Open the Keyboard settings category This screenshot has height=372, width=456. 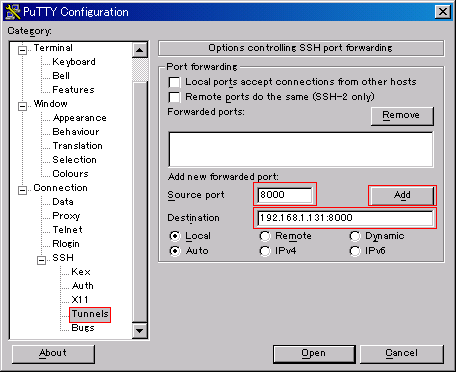74,62
